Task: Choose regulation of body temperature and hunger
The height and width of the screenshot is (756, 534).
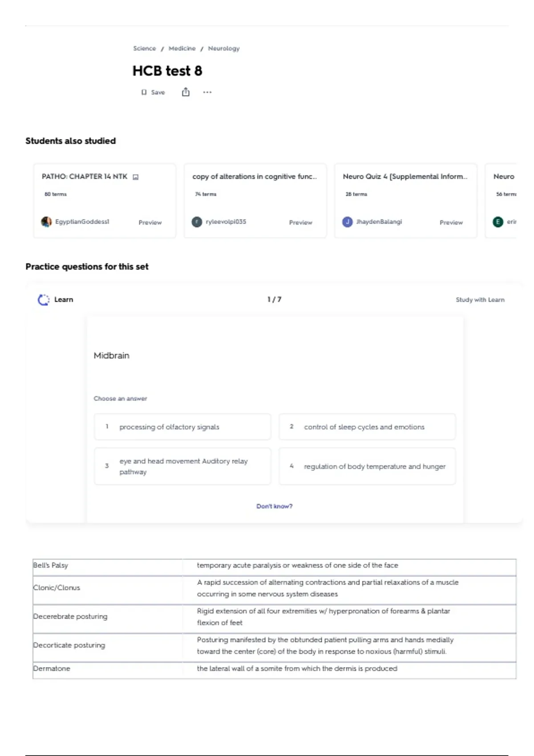Action: 367,466
